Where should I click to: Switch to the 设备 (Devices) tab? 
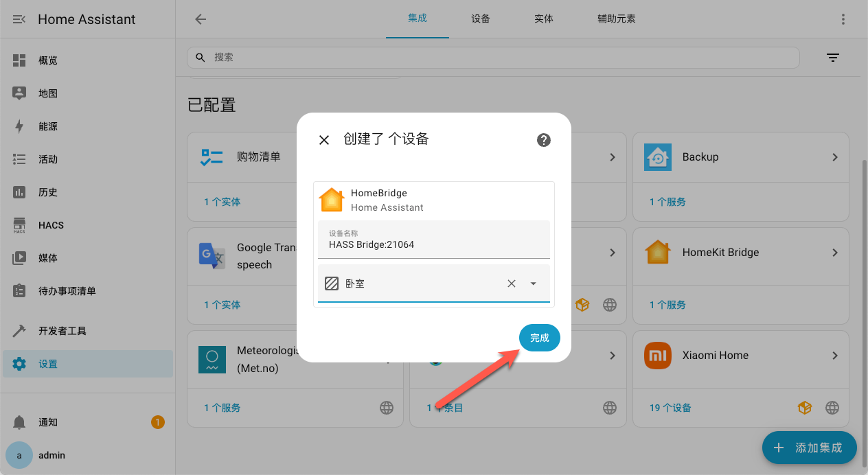click(480, 19)
